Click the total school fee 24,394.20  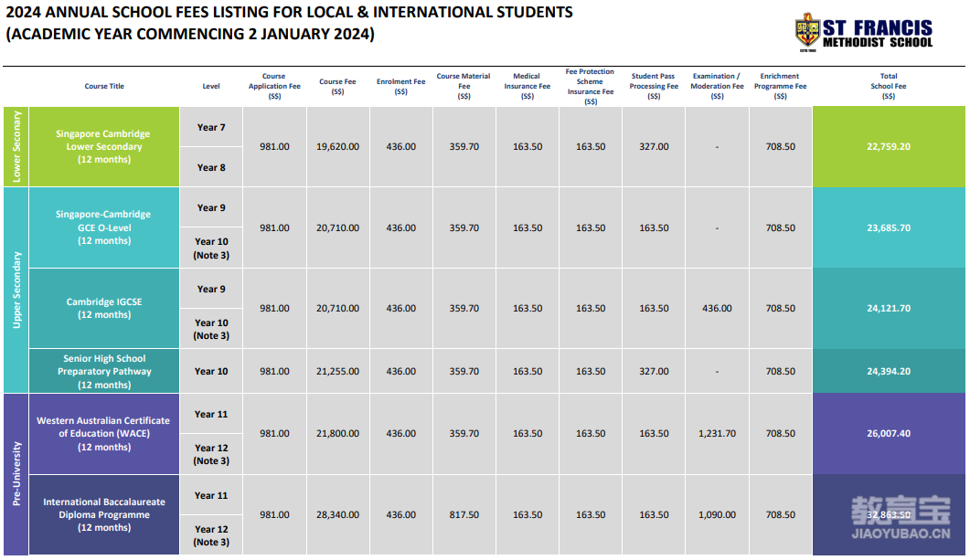point(889,372)
